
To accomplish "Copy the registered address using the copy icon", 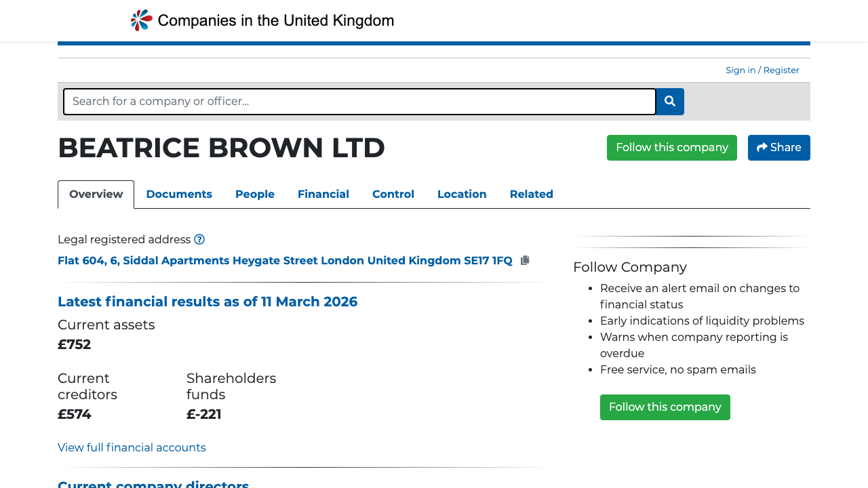I will pos(525,260).
